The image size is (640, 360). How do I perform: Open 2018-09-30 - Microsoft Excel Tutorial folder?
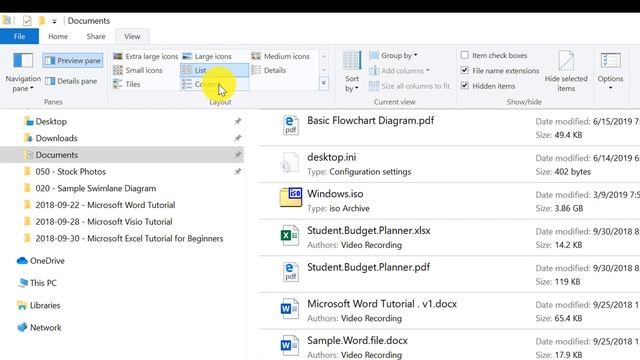(x=129, y=239)
